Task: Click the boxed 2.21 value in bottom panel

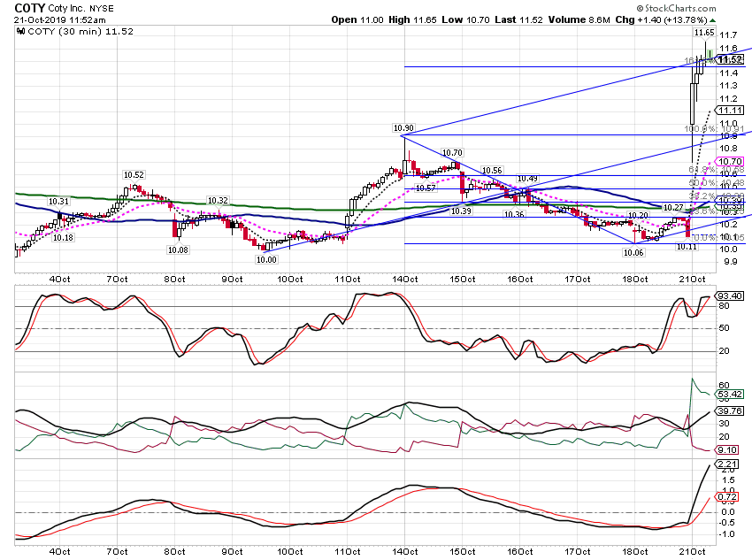Action: 727,464
